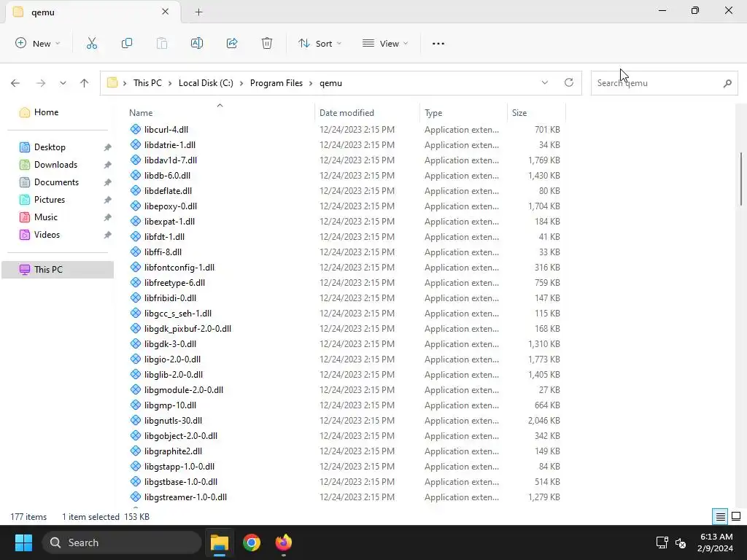Screen dimensions: 747x560
Task: Go forward with the right arrow
Action: [41, 83]
